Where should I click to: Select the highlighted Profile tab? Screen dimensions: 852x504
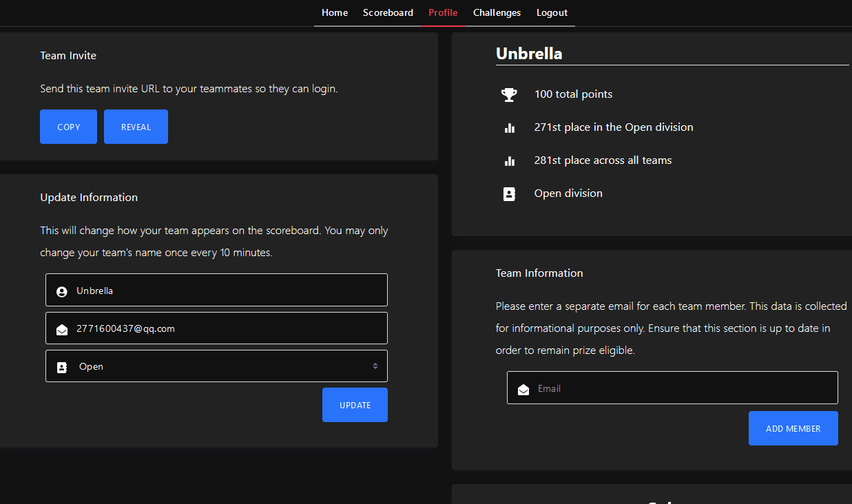click(443, 12)
